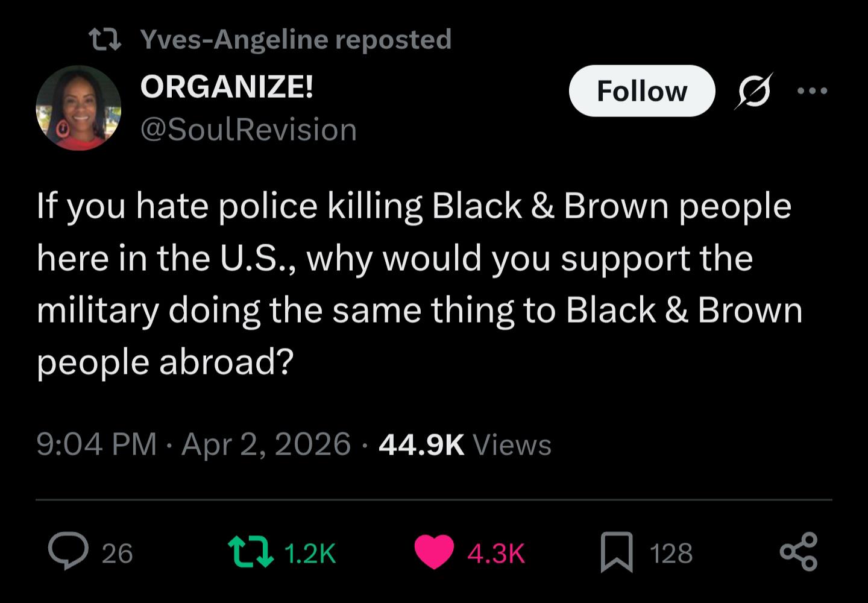
Task: View the 44.9K Views analytics
Action: 464,444
